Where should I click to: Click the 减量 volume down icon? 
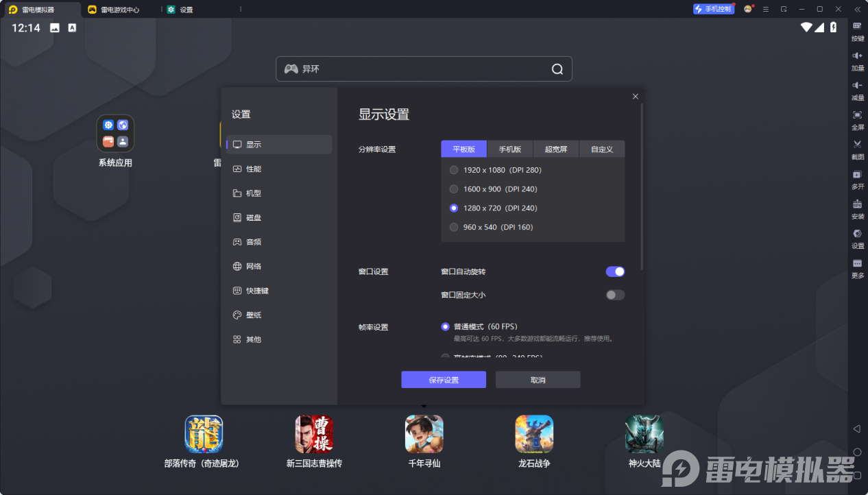pos(857,85)
